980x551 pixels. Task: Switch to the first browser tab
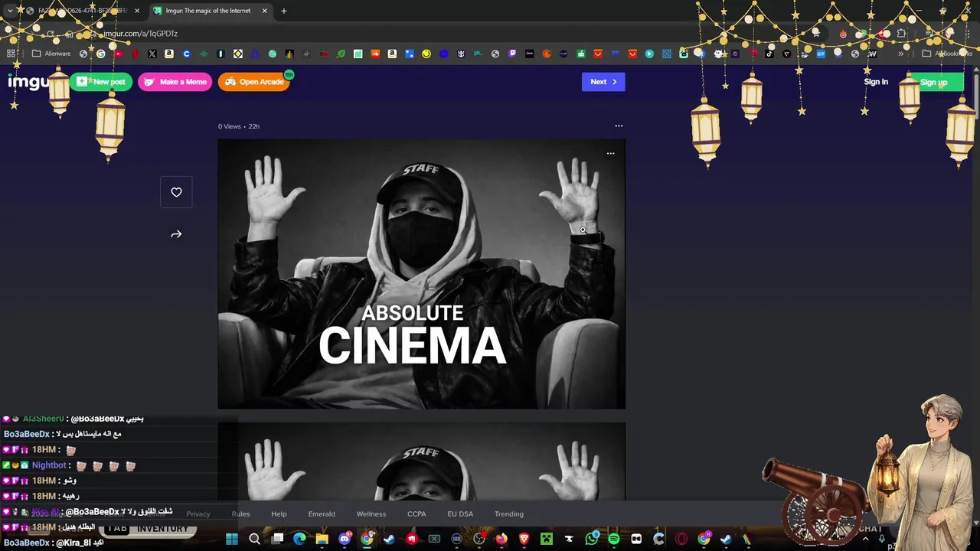pos(80,11)
